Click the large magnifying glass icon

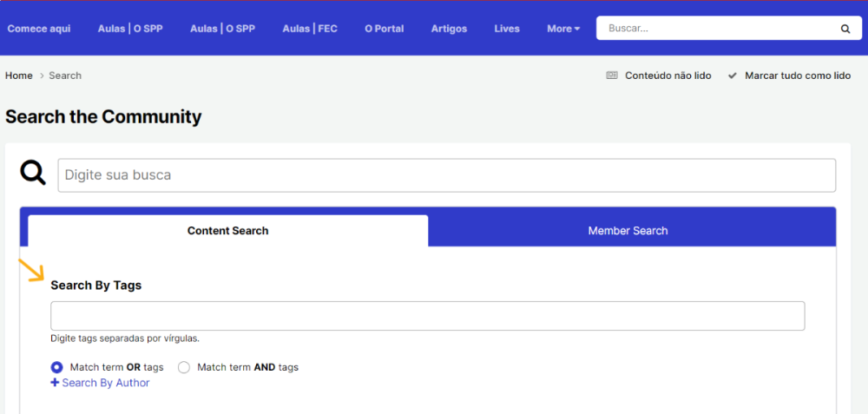coord(33,174)
